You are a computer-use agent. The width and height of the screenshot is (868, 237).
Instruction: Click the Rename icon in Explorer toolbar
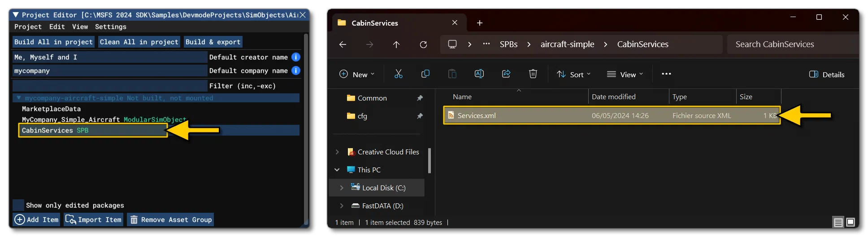479,74
